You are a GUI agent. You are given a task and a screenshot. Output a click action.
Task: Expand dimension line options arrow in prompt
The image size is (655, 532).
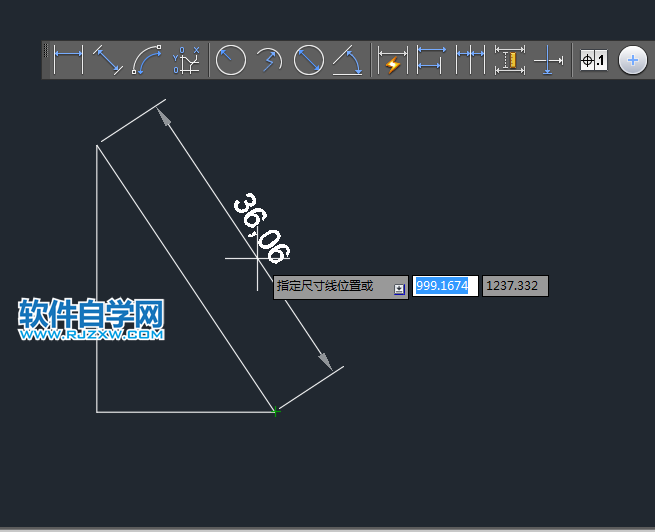(x=399, y=289)
